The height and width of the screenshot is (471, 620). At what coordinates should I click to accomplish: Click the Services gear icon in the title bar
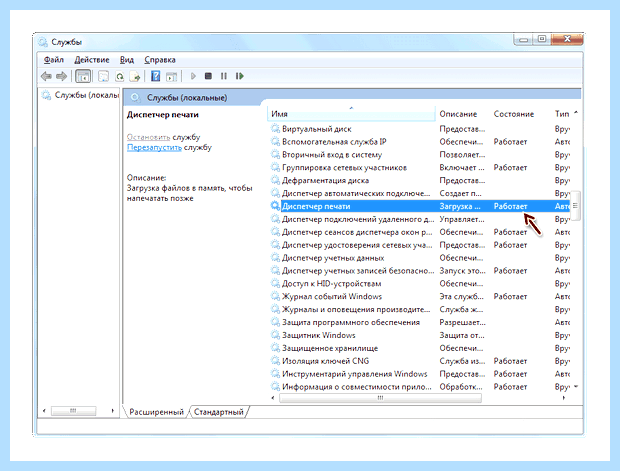coord(43,42)
